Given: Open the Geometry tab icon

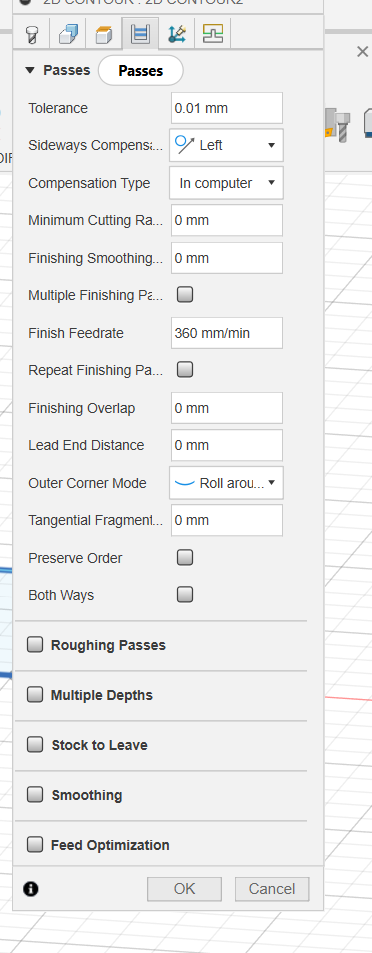Looking at the screenshot, I should (67, 34).
